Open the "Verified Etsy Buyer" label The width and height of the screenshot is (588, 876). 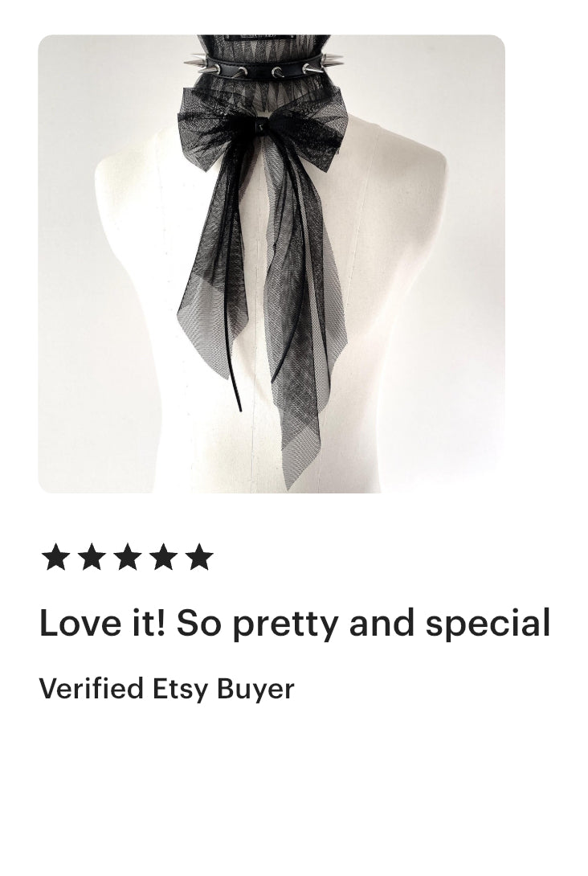pyautogui.click(x=166, y=689)
